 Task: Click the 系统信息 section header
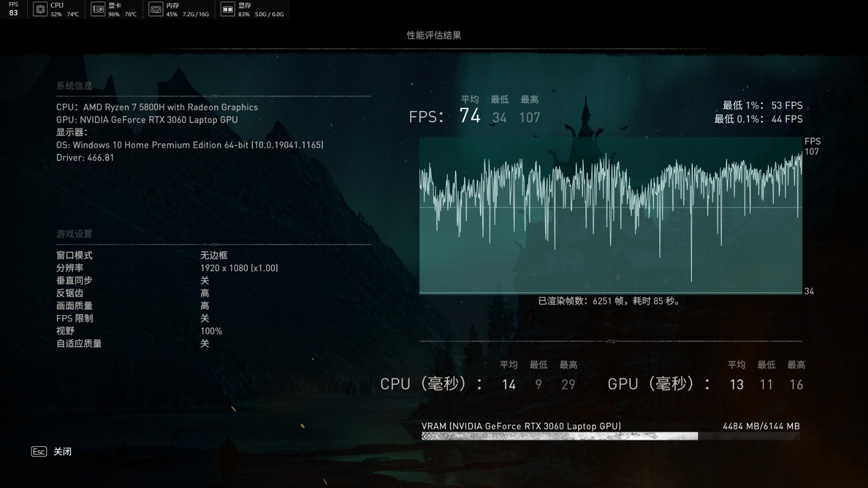coord(74,86)
